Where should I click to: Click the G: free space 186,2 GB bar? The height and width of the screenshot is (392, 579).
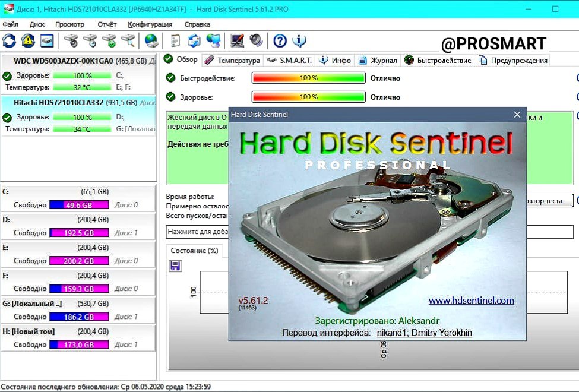[79, 317]
